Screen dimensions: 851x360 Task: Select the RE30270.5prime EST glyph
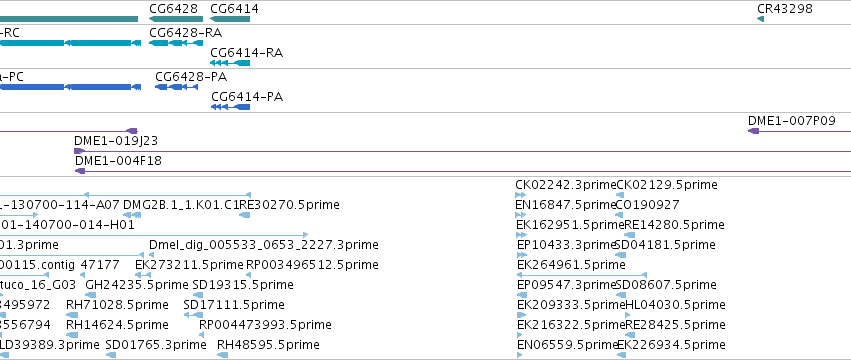click(x=245, y=215)
